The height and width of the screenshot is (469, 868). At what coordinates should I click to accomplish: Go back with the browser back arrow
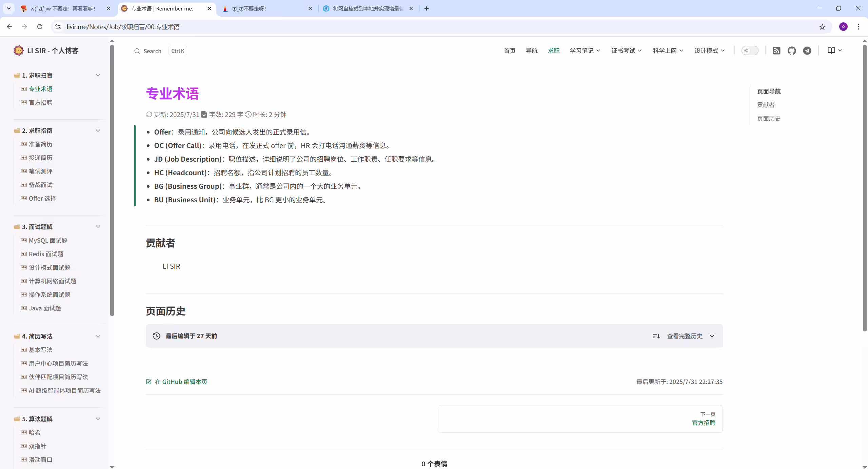pos(9,27)
